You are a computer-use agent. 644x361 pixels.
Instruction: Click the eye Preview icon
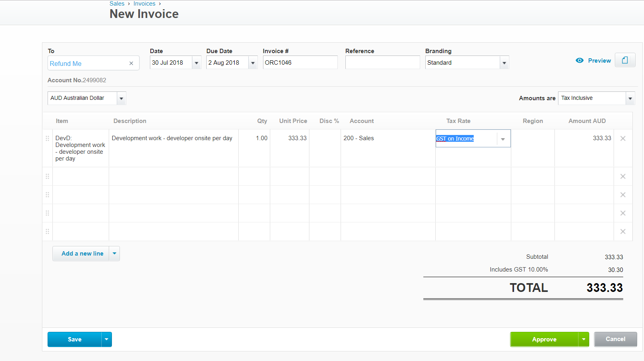click(x=579, y=61)
